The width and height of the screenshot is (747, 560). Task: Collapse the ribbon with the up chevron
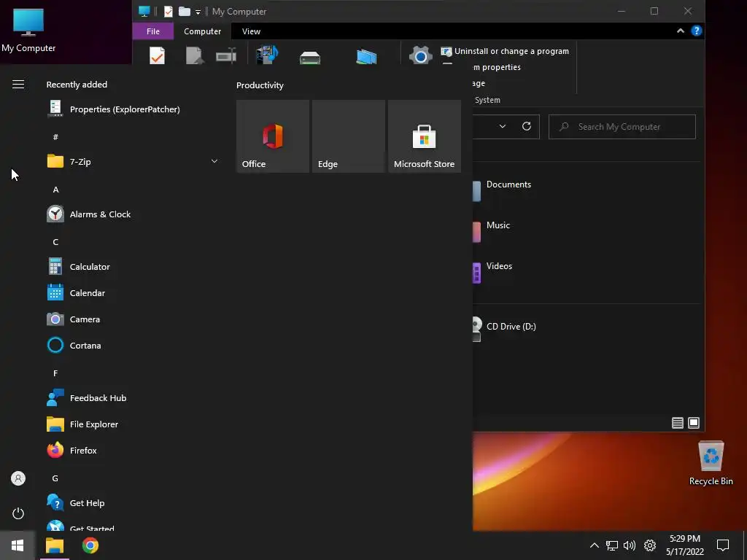pyautogui.click(x=681, y=31)
